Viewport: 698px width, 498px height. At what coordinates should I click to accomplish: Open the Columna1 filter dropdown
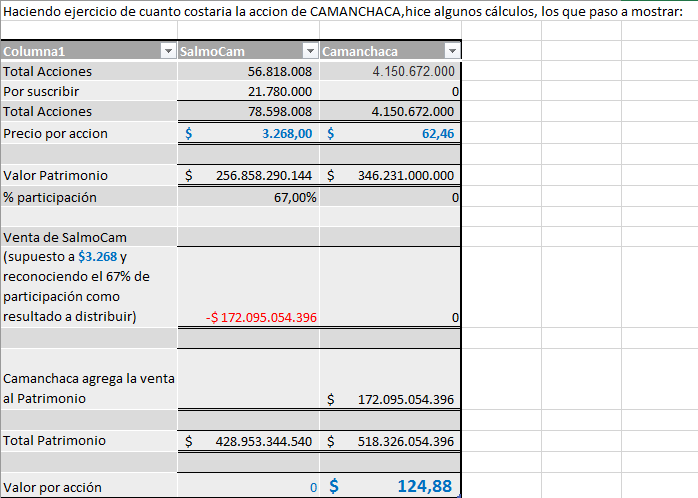[168, 52]
